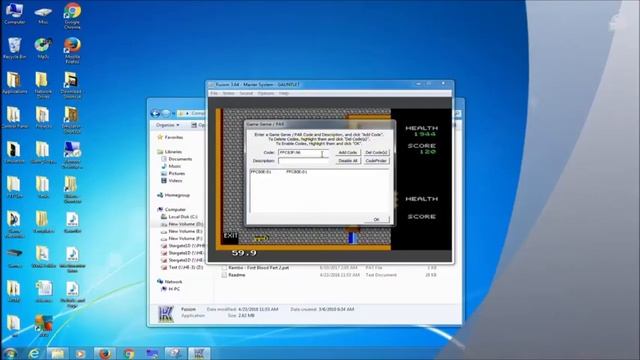Open the Sound menu in Fusion
Screen dimensions: 640x360
pyautogui.click(x=246, y=93)
